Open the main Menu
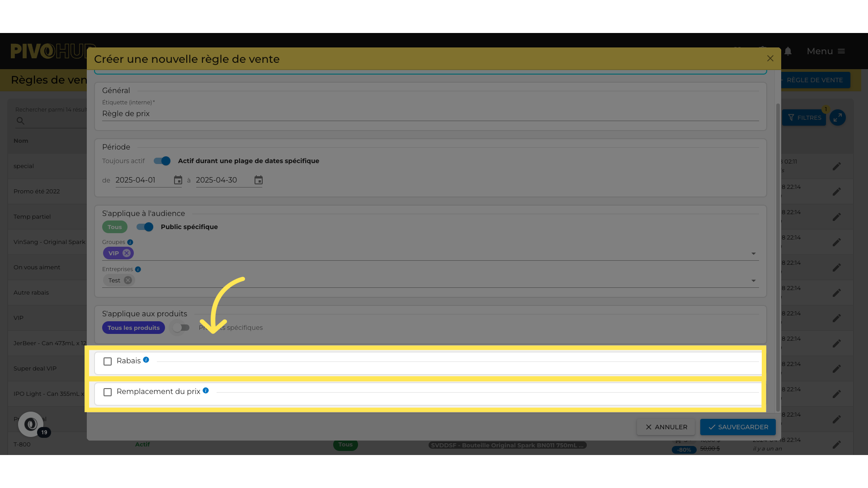 (x=826, y=52)
